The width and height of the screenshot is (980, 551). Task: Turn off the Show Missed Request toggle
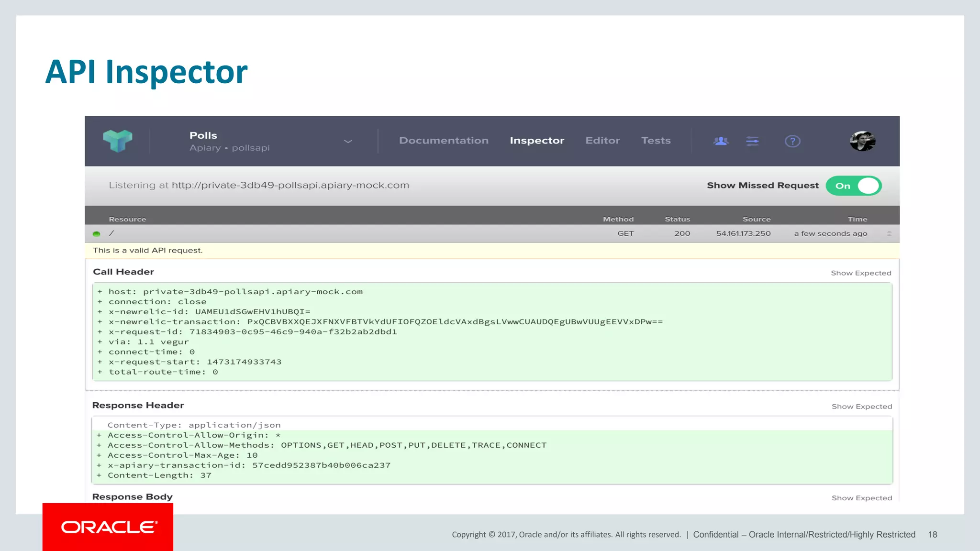tap(854, 186)
